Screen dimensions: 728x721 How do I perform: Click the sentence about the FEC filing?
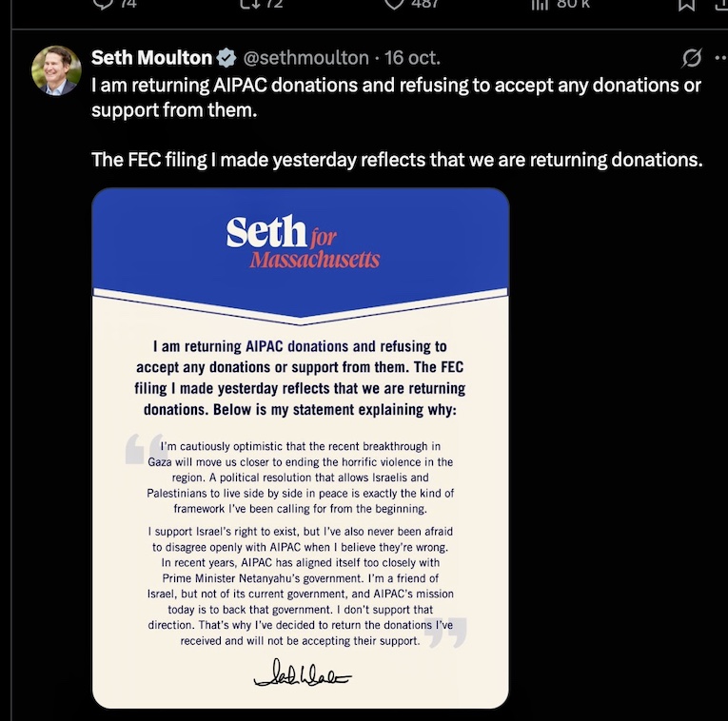tap(396, 159)
